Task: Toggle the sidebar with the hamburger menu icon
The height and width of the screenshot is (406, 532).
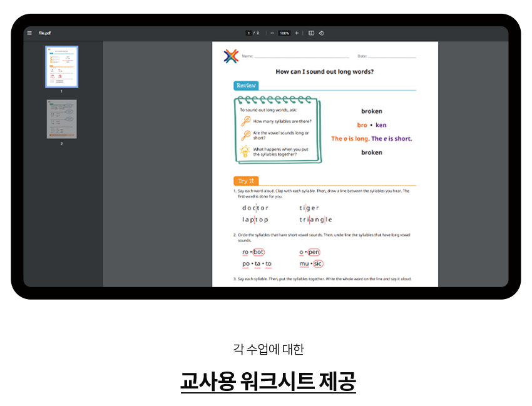Action: coord(29,33)
